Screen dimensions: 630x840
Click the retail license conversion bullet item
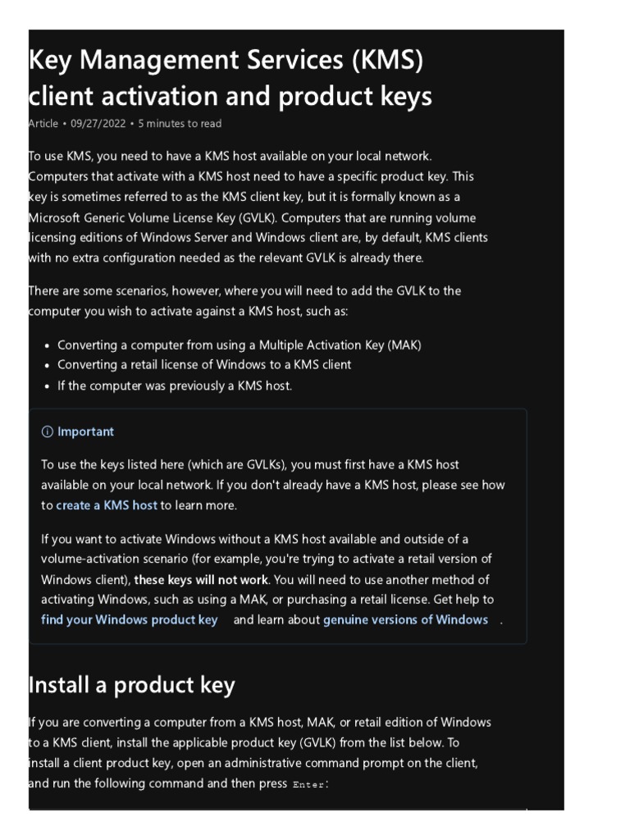tap(204, 365)
